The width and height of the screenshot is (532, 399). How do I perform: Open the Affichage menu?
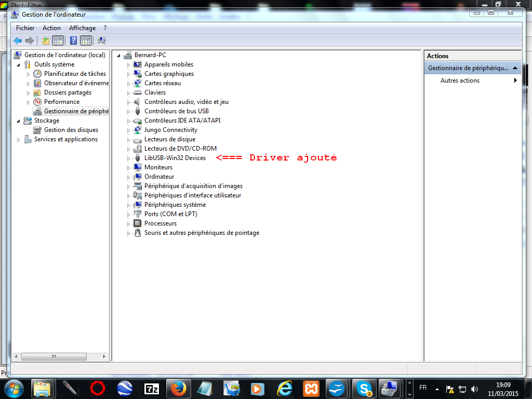[82, 28]
